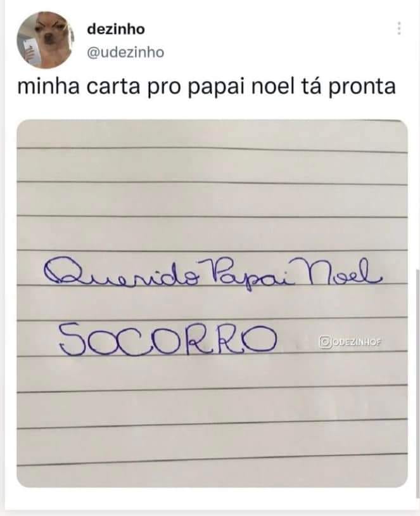The image size is (420, 516).
Task: Open the three-dot tweet options menu
Action: 399,29
